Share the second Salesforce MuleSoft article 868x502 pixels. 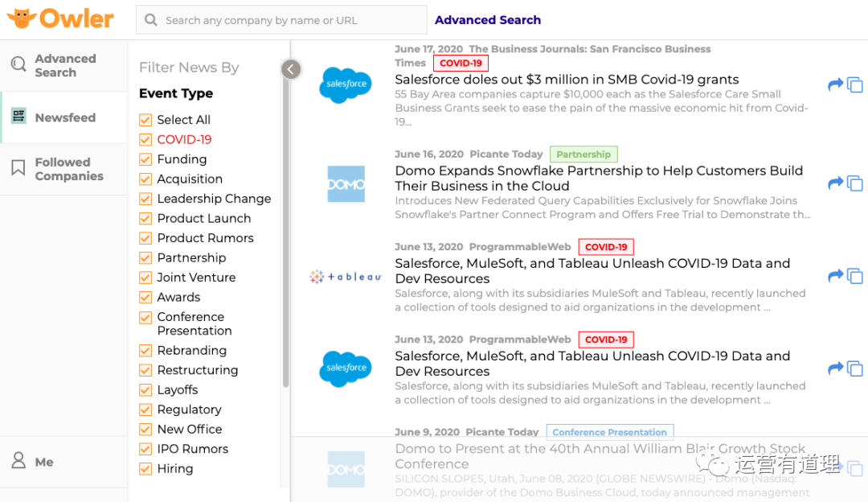click(835, 368)
